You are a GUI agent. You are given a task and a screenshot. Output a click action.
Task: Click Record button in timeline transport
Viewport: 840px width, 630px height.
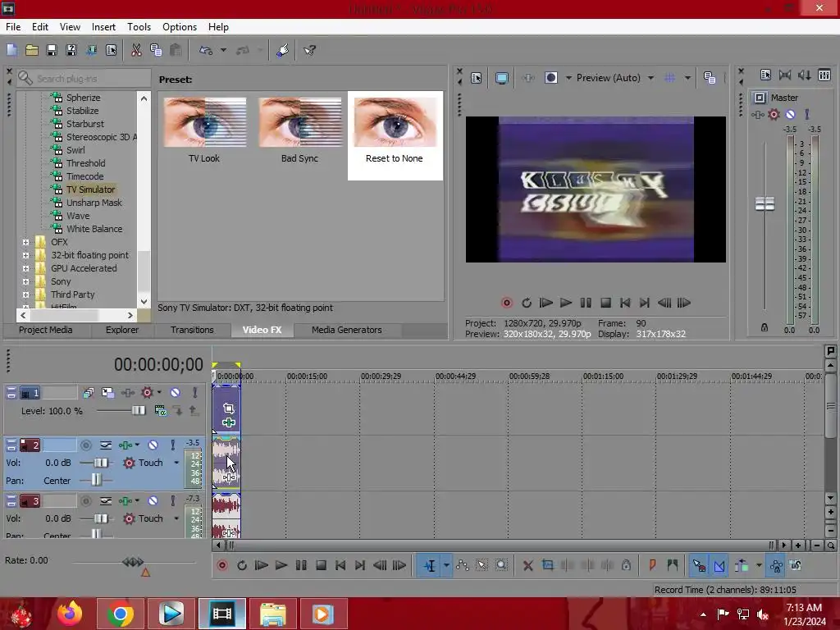point(222,566)
